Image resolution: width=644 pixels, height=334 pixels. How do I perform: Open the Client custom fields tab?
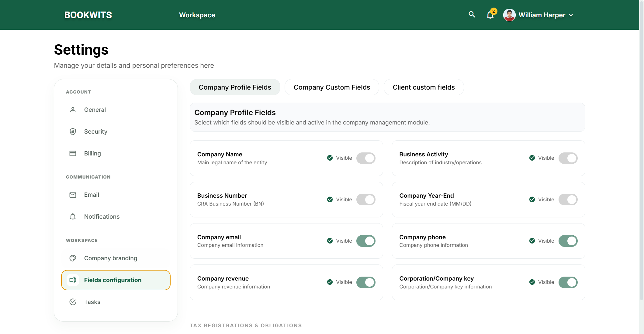click(424, 87)
